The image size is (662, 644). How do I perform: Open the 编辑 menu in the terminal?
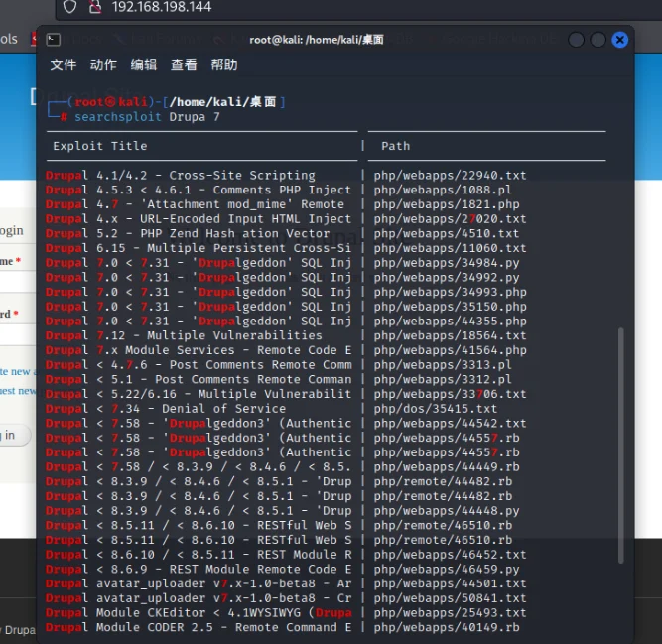144,64
